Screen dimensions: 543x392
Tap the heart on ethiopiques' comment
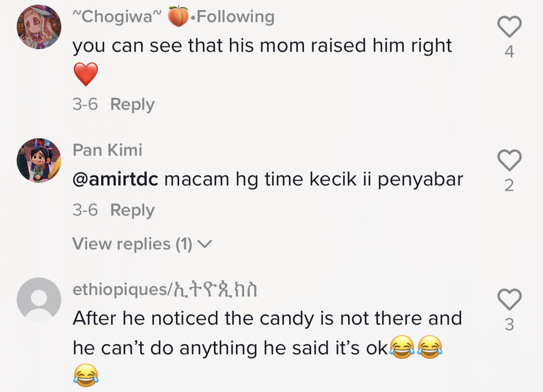point(509,299)
